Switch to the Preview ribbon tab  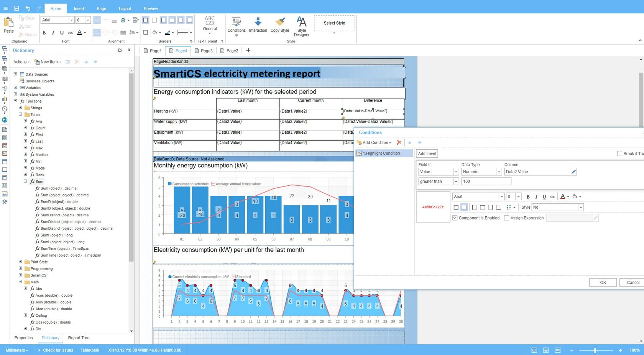[x=151, y=8]
